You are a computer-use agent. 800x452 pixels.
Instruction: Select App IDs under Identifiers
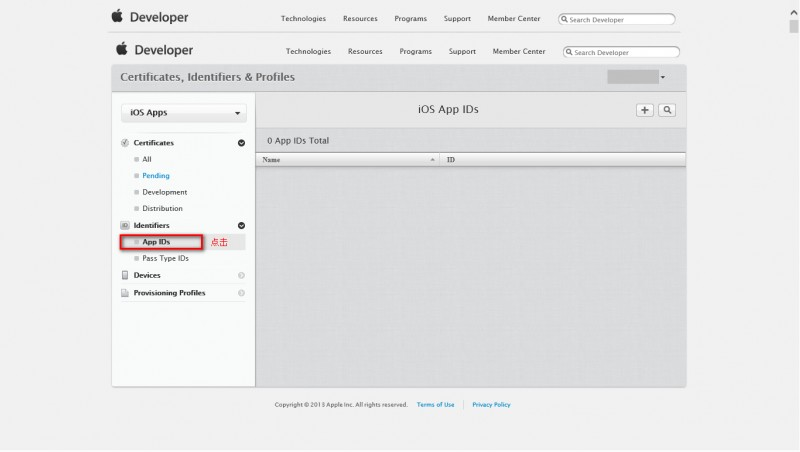click(156, 242)
